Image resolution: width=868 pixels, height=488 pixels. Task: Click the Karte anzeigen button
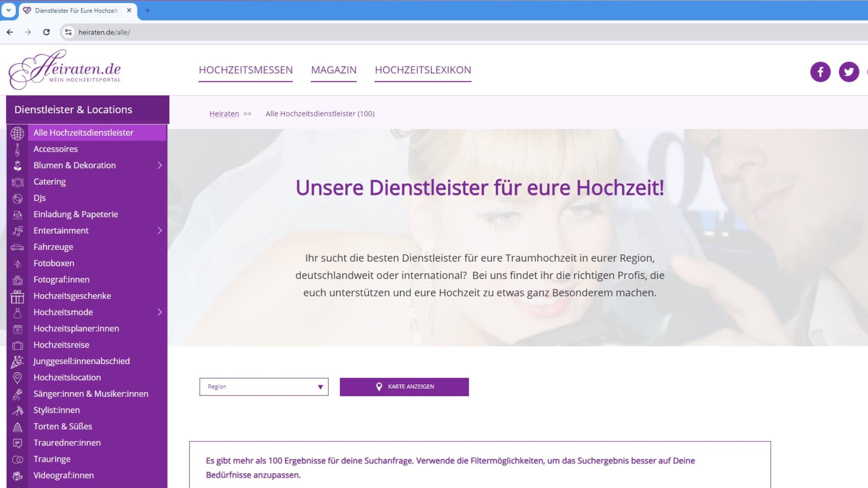pyautogui.click(x=404, y=387)
